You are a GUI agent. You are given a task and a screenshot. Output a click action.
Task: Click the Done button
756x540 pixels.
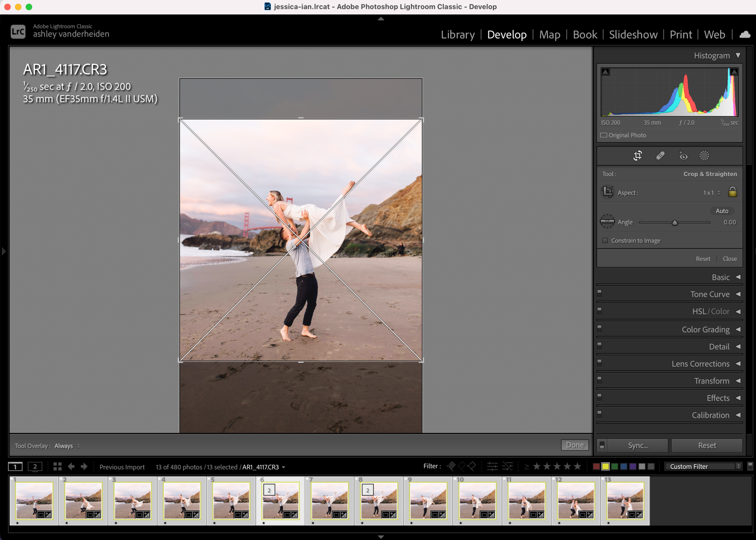click(x=574, y=445)
